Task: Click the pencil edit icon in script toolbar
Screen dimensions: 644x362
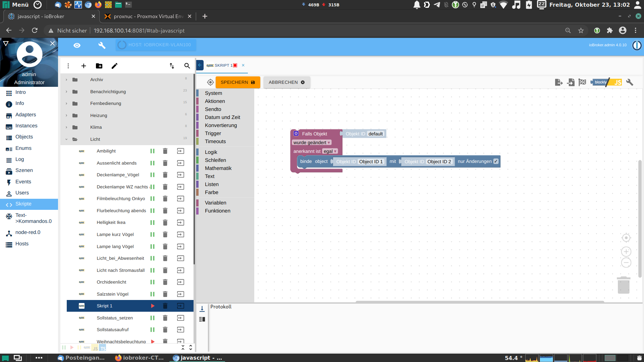Action: (114, 66)
